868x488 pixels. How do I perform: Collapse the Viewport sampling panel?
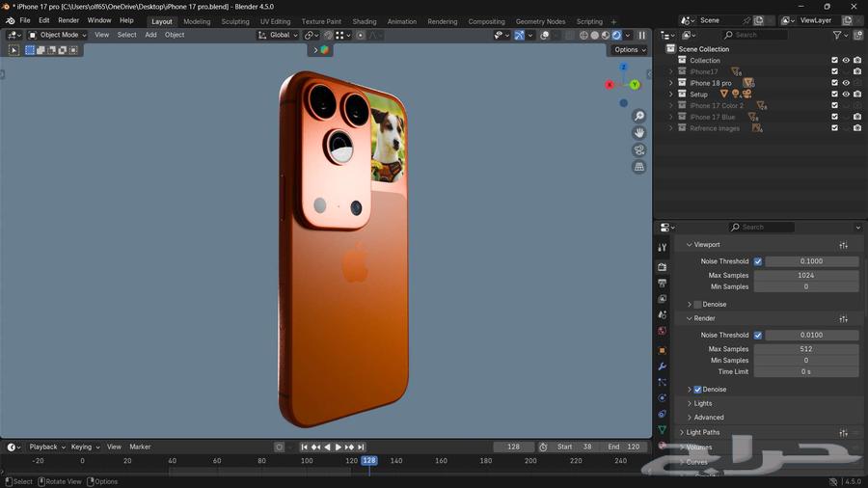(x=690, y=245)
